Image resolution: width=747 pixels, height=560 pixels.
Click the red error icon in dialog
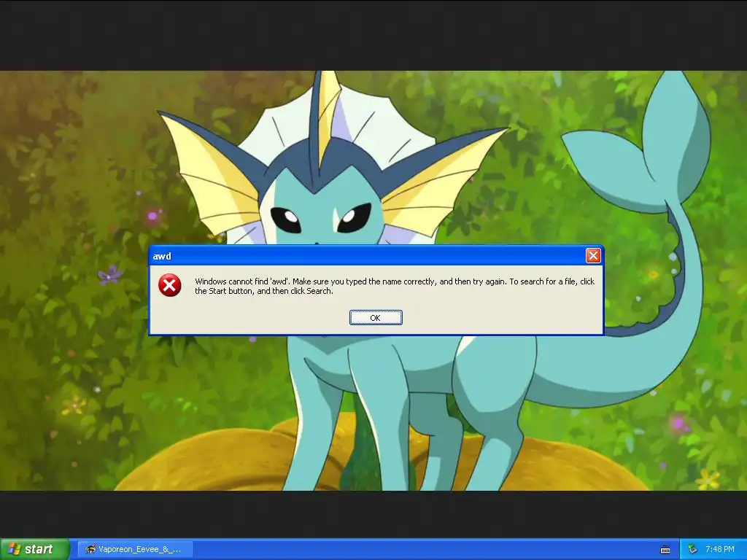coord(169,285)
